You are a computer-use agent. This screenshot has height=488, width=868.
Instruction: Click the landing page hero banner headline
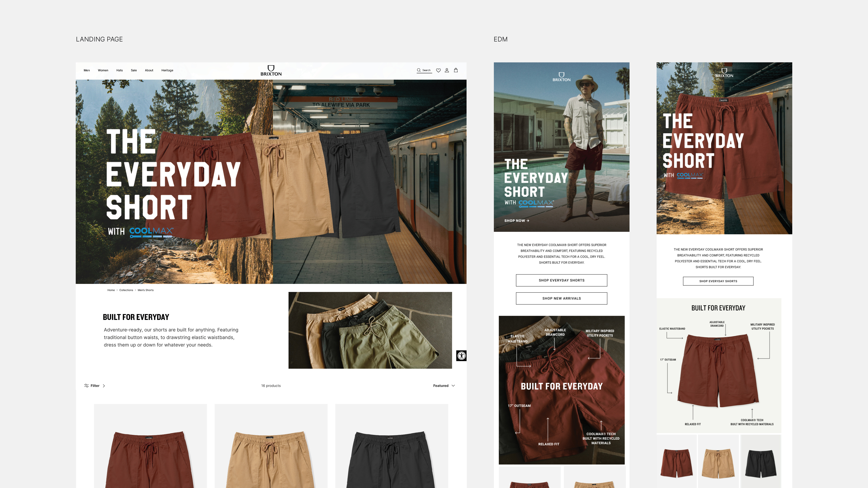tap(173, 174)
